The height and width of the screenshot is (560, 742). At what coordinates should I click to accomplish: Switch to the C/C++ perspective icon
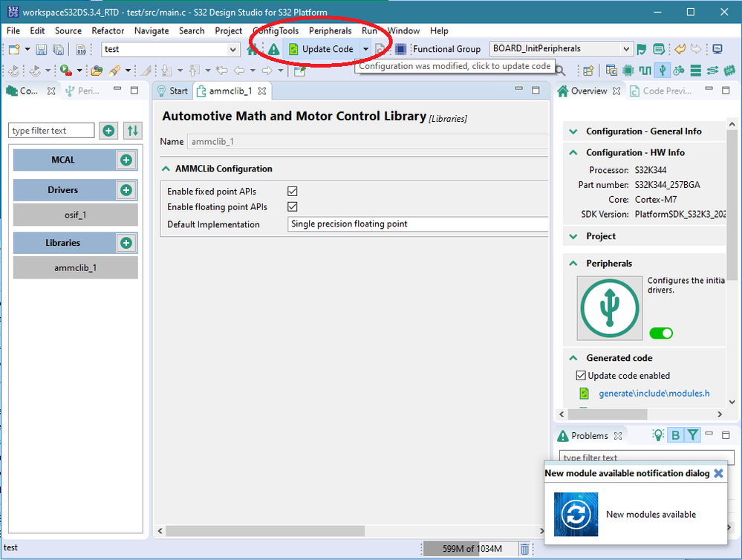tap(611, 71)
